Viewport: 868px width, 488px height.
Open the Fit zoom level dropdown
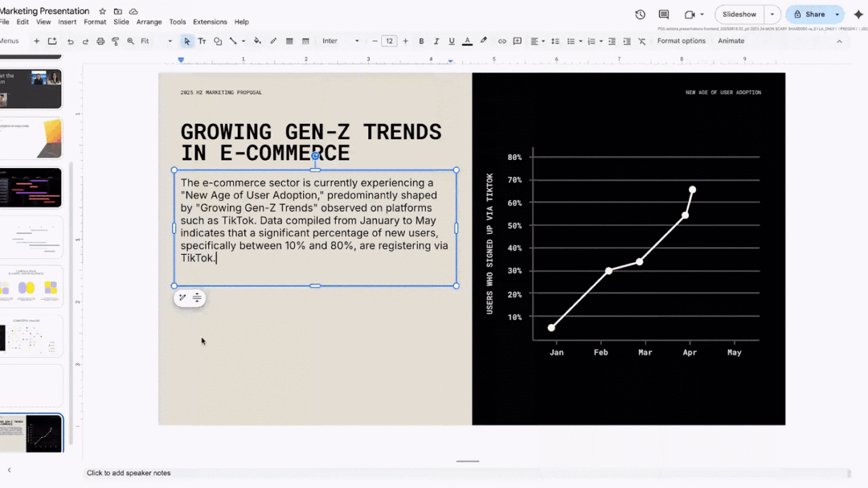[x=157, y=41]
